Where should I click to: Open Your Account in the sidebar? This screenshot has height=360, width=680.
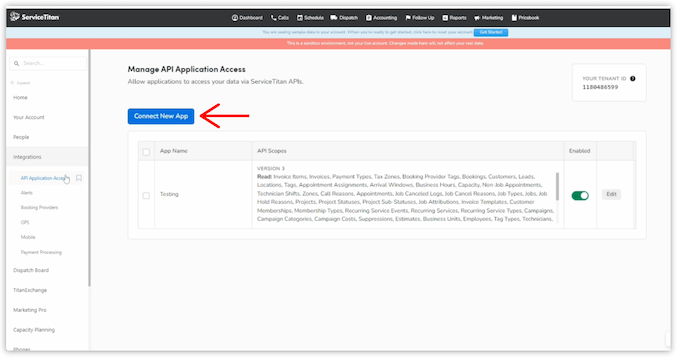click(x=29, y=118)
